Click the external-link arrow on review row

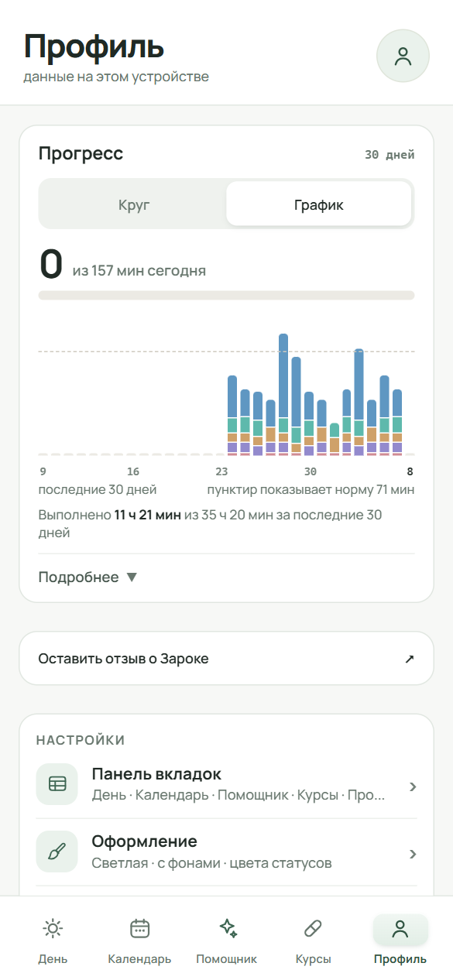tap(410, 659)
